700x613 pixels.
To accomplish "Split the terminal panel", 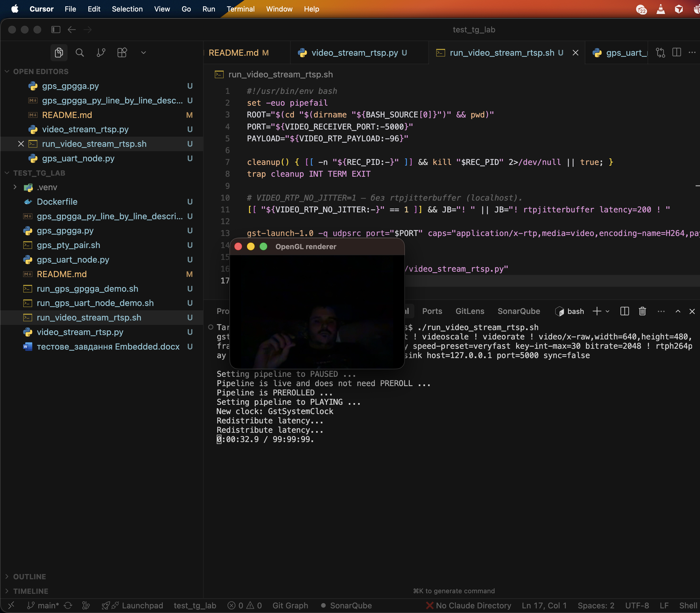I will coord(624,311).
